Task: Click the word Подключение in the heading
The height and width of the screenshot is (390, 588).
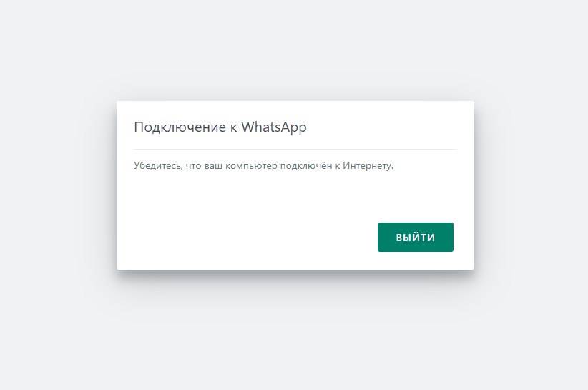Action: click(180, 127)
